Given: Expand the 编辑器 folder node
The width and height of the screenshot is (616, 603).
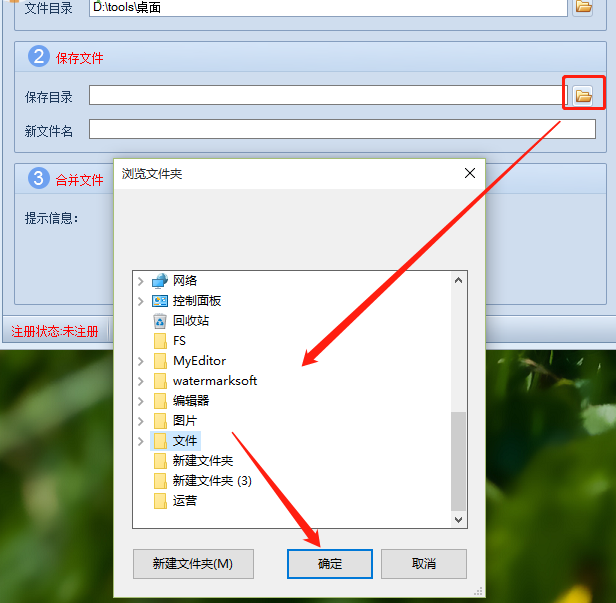Looking at the screenshot, I should [141, 401].
